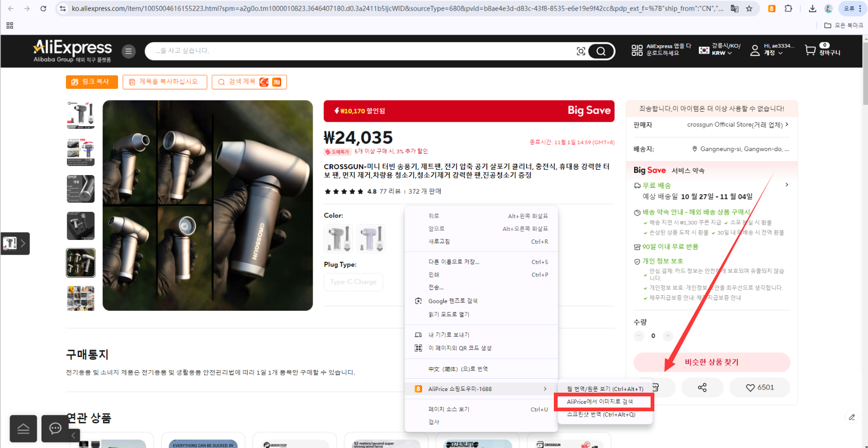Click the browser address bar URL
Viewport: 868px width, 448px height.
tap(397, 9)
